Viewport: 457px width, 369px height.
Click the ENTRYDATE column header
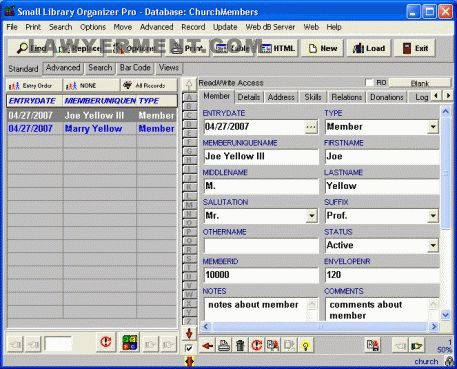[x=35, y=101]
